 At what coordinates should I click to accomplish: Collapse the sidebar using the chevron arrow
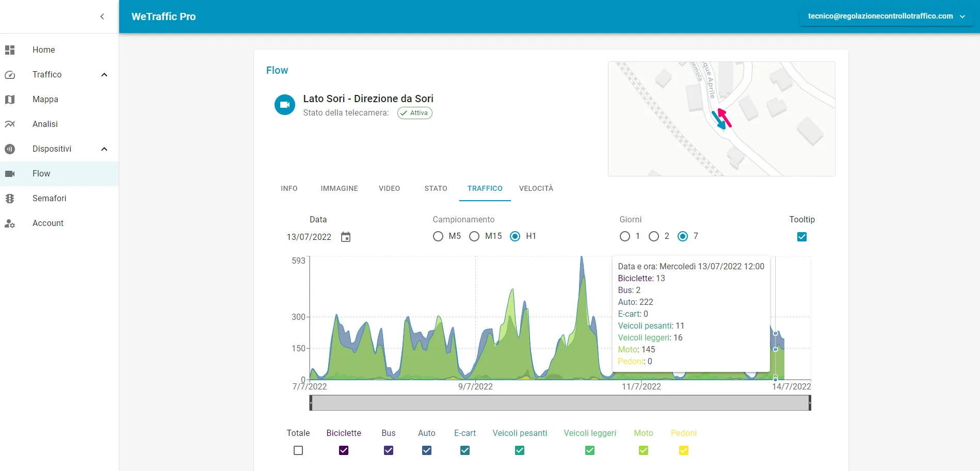(x=102, y=16)
